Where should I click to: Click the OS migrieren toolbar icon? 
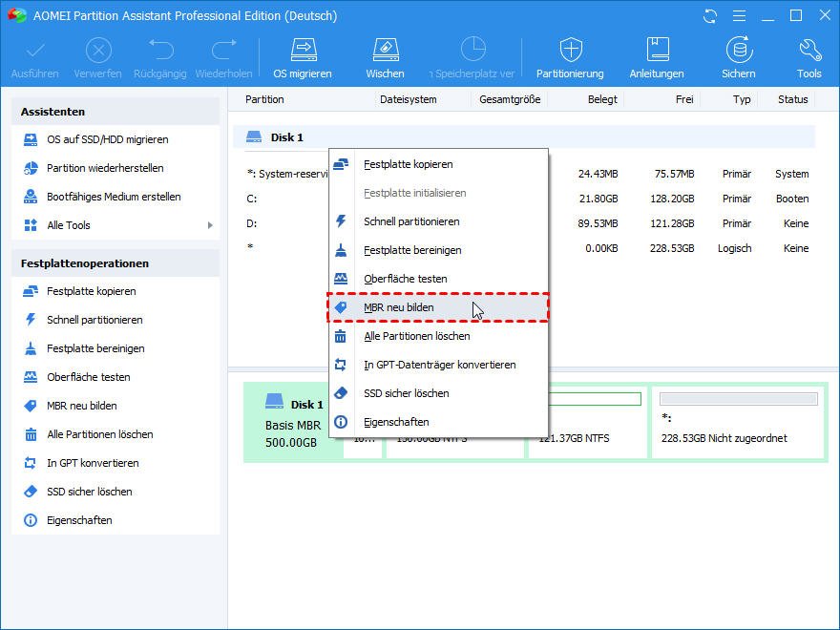coord(303,57)
